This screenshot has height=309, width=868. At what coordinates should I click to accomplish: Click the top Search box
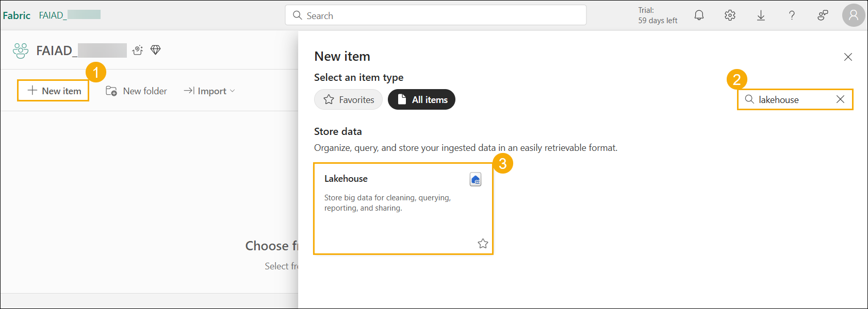(x=436, y=15)
